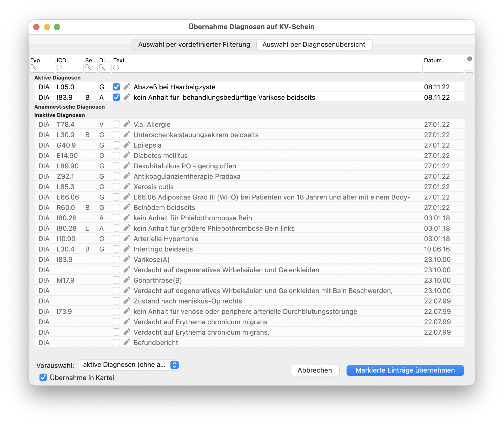This screenshot has height=424, width=504.
Task: Click the Aktive Diagnosen group heading
Action: tap(57, 78)
